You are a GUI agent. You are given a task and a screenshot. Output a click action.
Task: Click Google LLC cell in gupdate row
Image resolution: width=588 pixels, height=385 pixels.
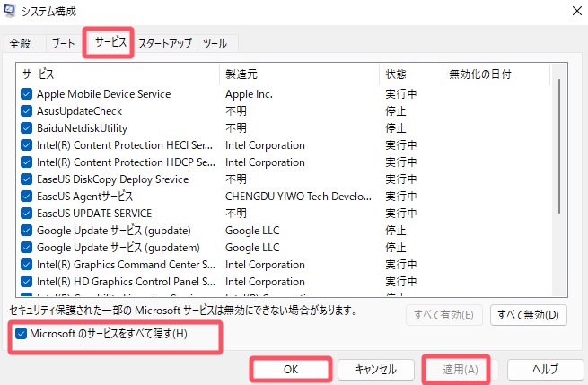click(x=252, y=231)
